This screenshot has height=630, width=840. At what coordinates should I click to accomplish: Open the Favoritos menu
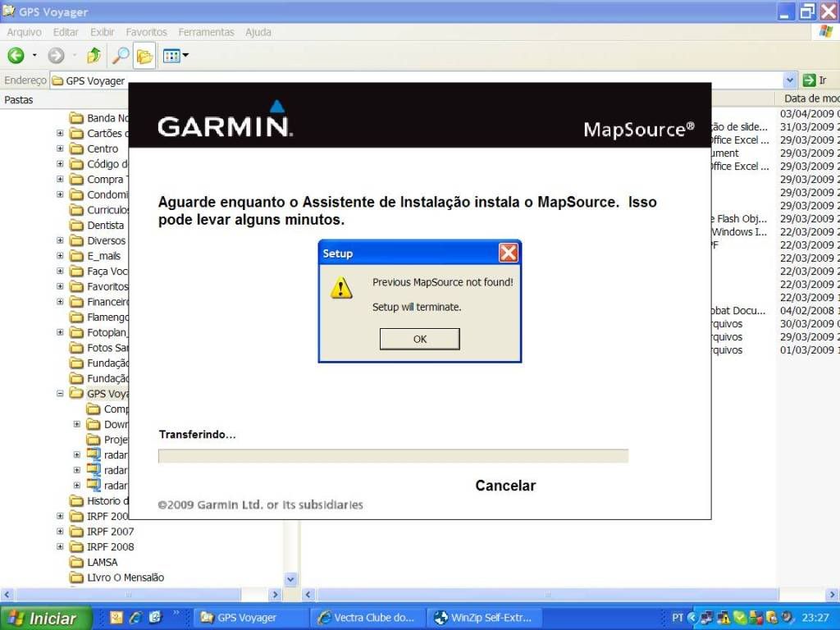146,32
